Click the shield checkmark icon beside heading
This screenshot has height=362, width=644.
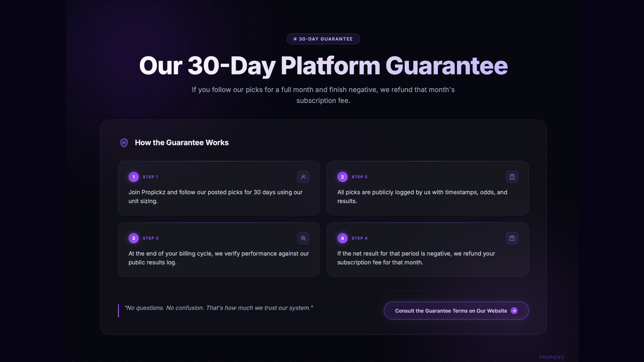tap(124, 143)
